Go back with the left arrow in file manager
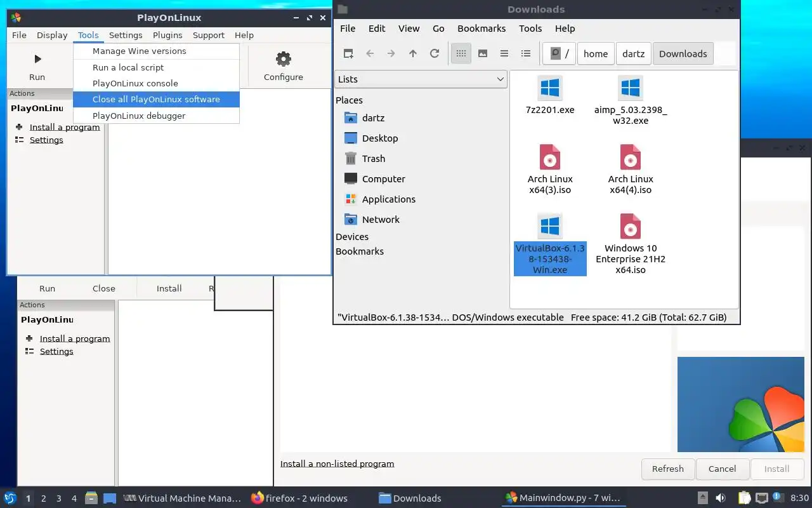812x508 pixels. (x=370, y=54)
